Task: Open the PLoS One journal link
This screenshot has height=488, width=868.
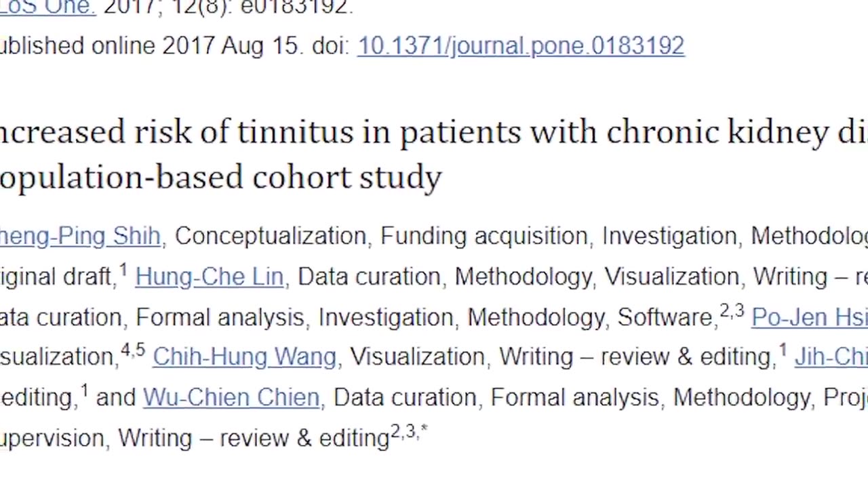Action: (x=46, y=7)
